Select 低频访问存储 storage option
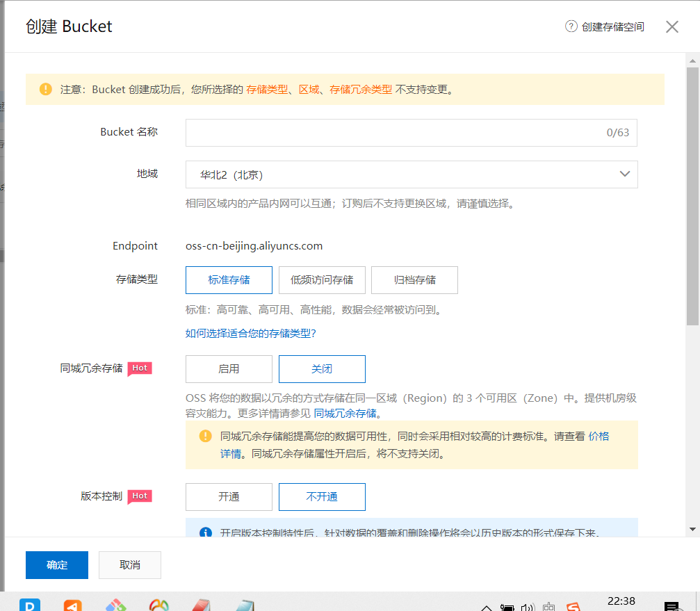Screen dimensions: 700x611 [322, 279]
